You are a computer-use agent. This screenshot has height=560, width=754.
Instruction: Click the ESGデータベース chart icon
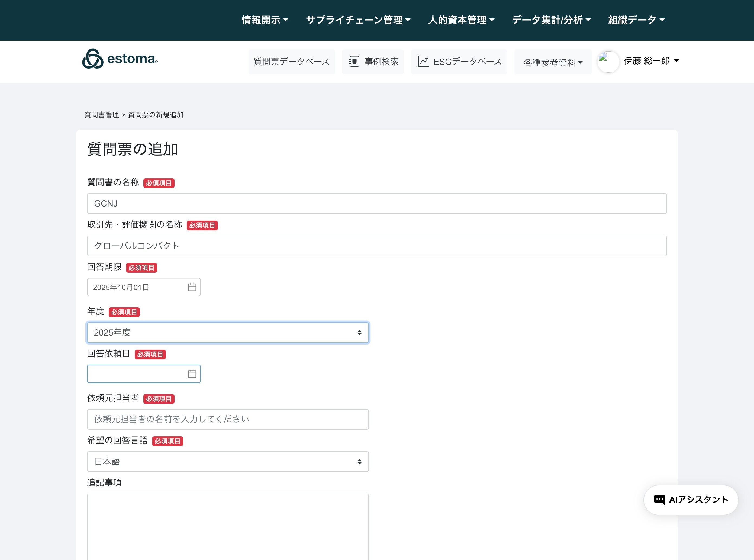(423, 61)
